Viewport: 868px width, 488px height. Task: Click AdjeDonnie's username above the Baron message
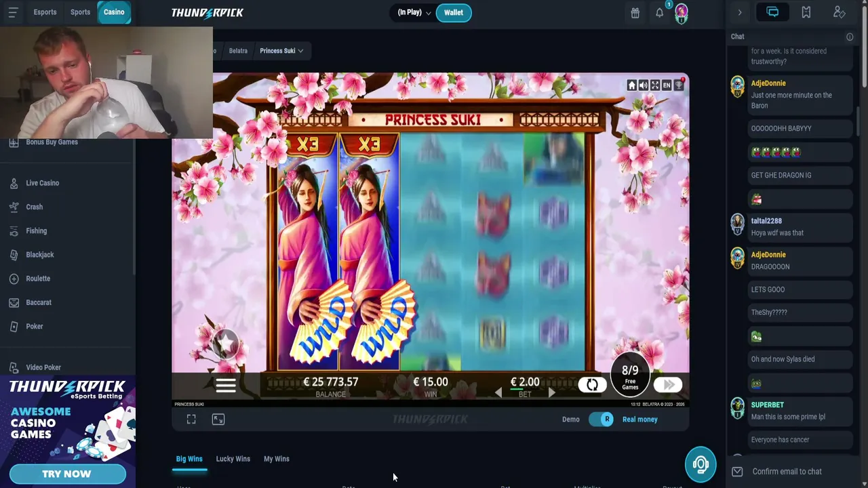(768, 83)
